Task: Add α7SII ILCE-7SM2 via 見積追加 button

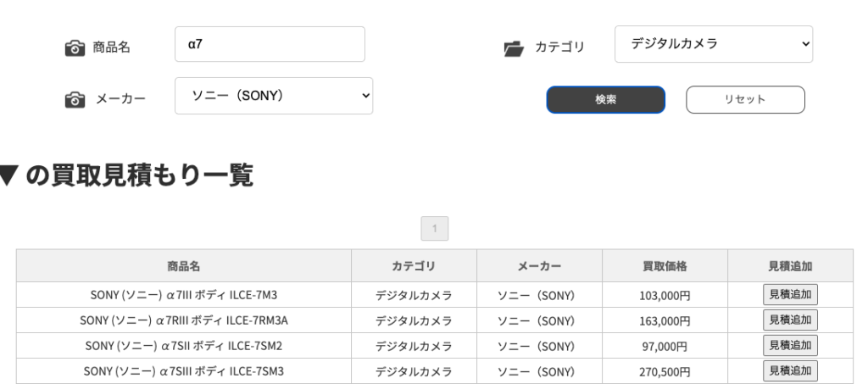Action: 790,345
